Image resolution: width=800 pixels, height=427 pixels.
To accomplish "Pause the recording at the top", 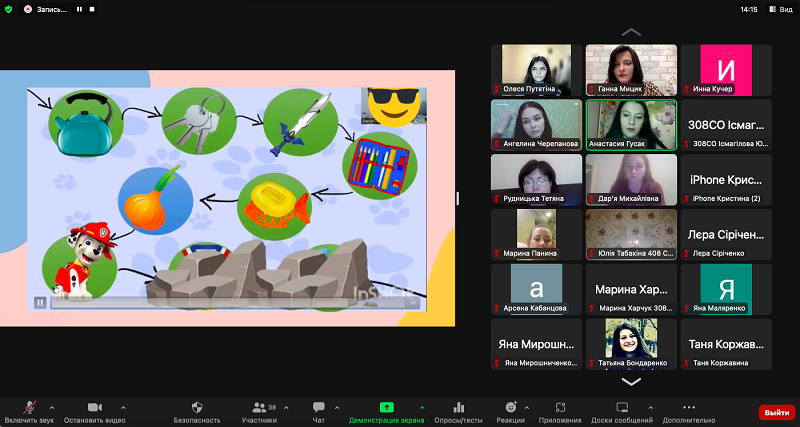I will [80, 9].
